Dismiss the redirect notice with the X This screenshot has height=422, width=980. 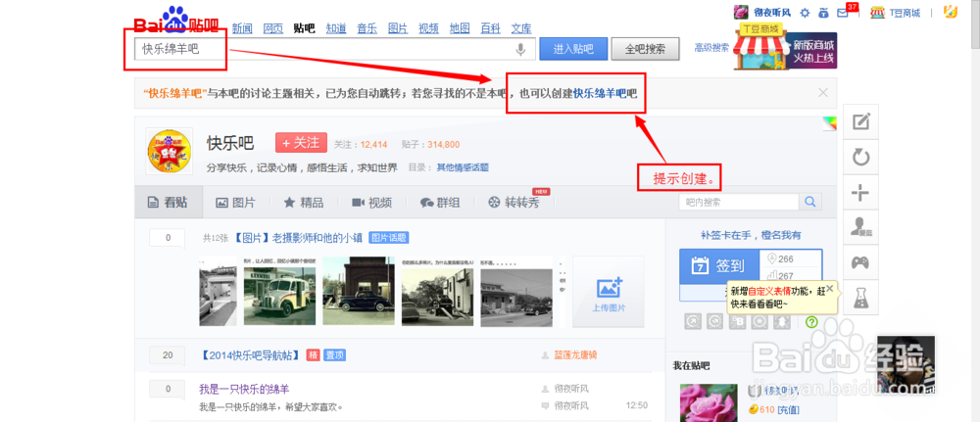point(823,93)
